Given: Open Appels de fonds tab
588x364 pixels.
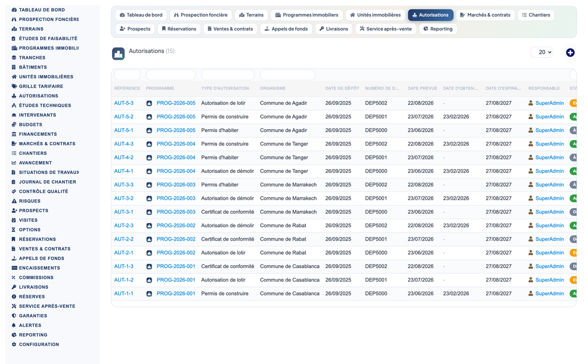Looking at the screenshot, I should click(x=286, y=29).
